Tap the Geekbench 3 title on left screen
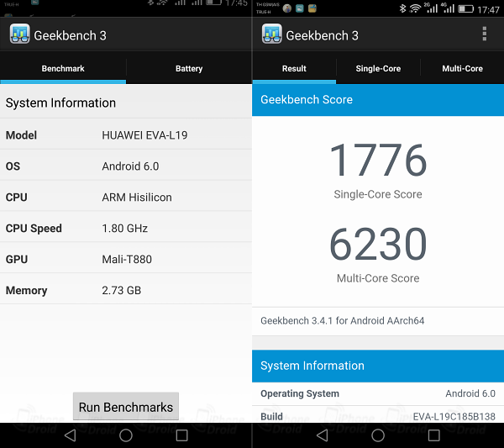Screen dimensions: 504x448 click(x=70, y=35)
